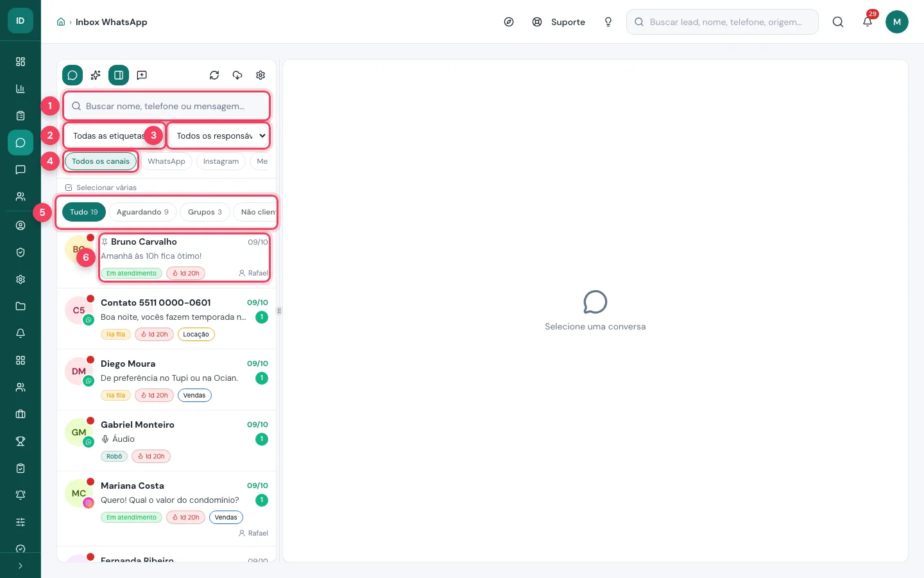Open the Bruno Carvalho conversation
924x578 pixels.
tap(167, 258)
